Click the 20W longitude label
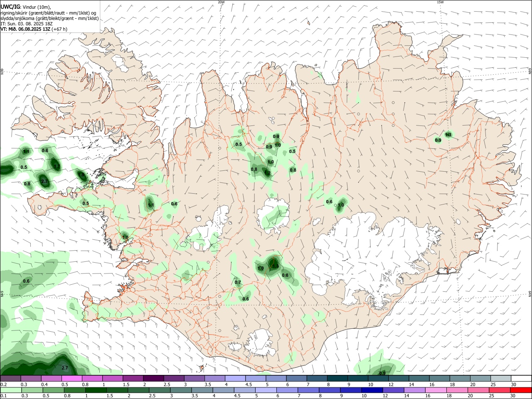This screenshot has width=532, height=399. coord(221,2)
